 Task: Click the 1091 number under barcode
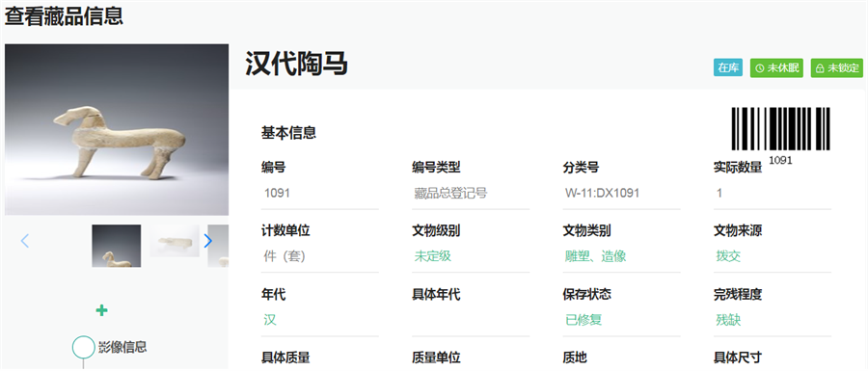coord(780,161)
